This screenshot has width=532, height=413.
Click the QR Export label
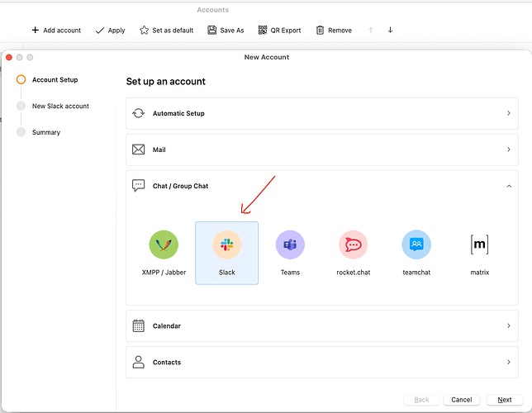[286, 31]
